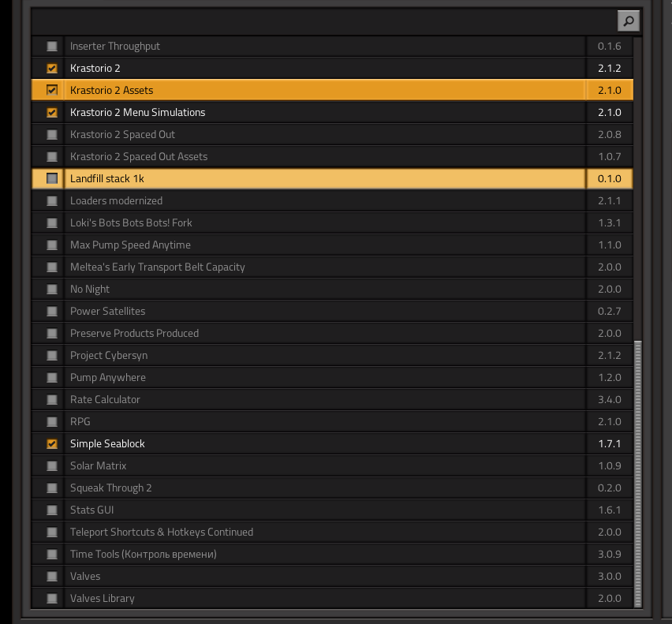Select the Valves Library mod row

(x=332, y=598)
